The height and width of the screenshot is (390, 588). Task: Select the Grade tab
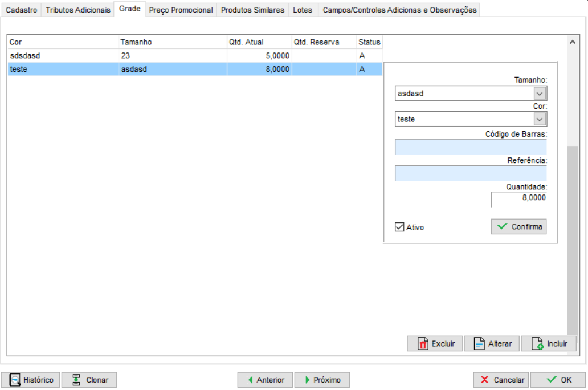click(130, 9)
